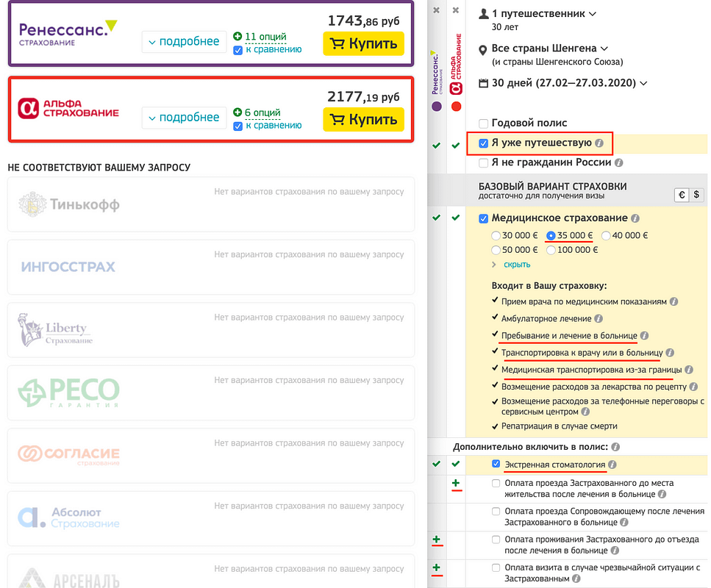Click the red АльфаСтрахование color dot

tap(456, 107)
